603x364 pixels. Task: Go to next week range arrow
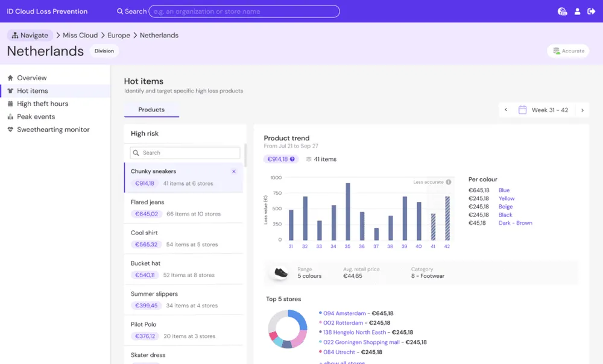coord(582,110)
